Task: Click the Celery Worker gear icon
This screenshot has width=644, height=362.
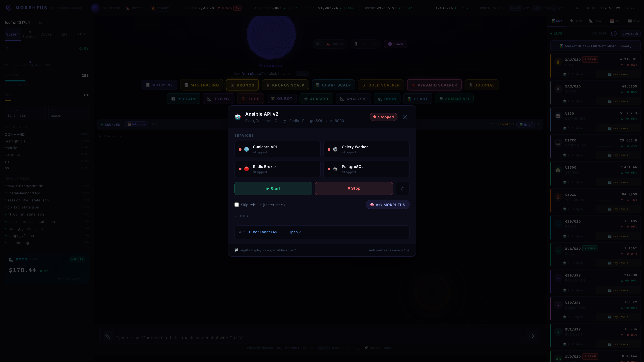Action: point(335,149)
